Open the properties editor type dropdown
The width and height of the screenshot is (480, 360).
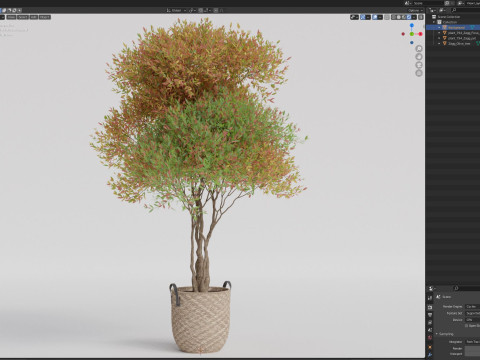(x=432, y=288)
